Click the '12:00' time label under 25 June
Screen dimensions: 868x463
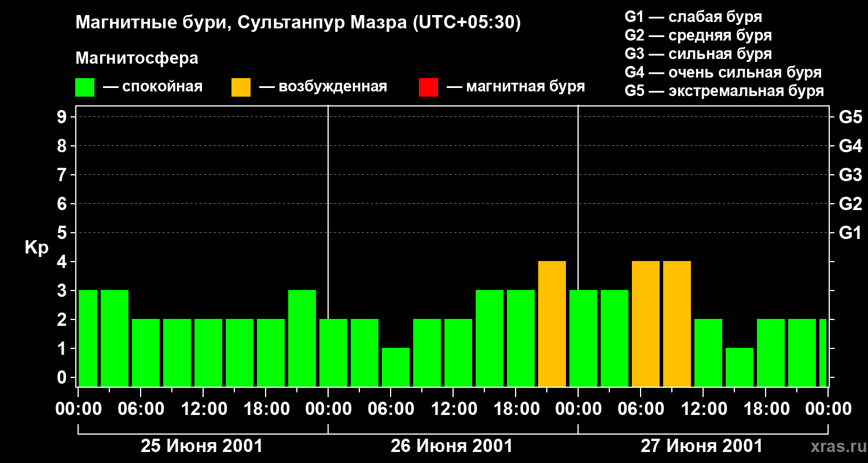204,409
